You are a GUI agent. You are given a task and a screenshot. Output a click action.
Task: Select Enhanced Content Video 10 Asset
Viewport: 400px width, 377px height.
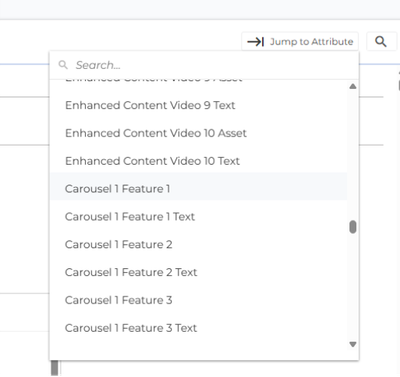point(199,133)
